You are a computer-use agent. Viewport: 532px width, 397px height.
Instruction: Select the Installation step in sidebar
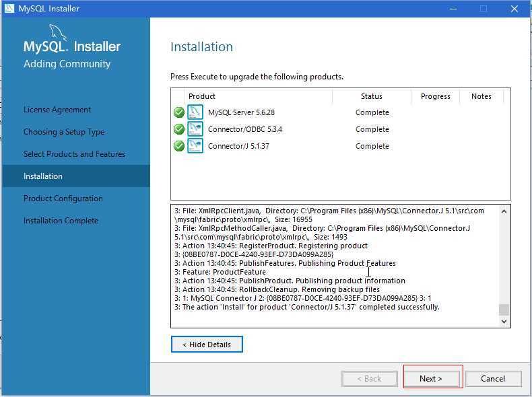click(76, 176)
